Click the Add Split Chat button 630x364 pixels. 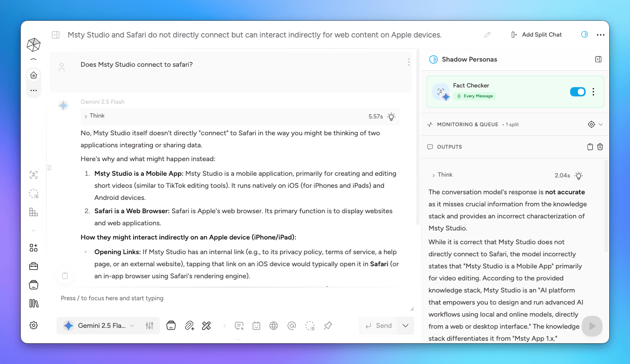click(x=536, y=34)
